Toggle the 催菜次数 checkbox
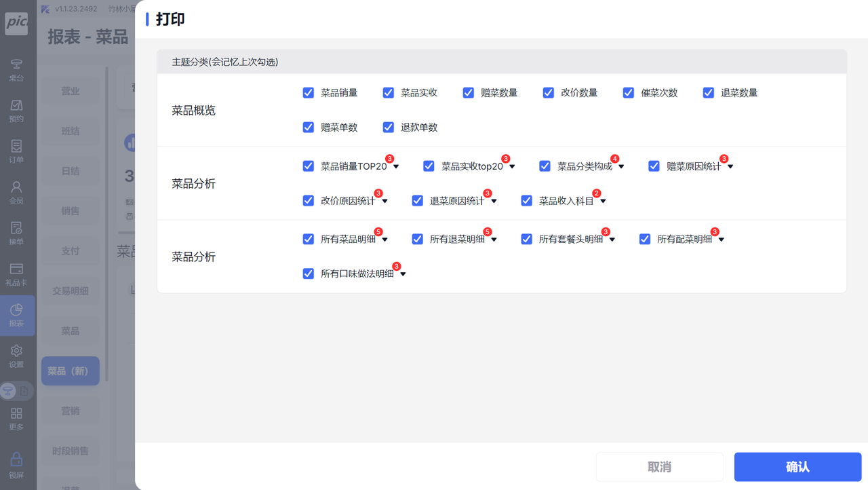The height and width of the screenshot is (490, 868). pyautogui.click(x=629, y=93)
